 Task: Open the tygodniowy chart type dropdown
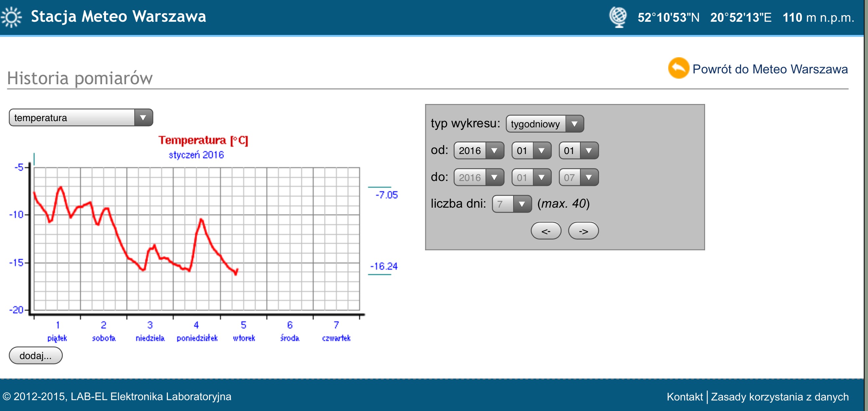coord(544,124)
